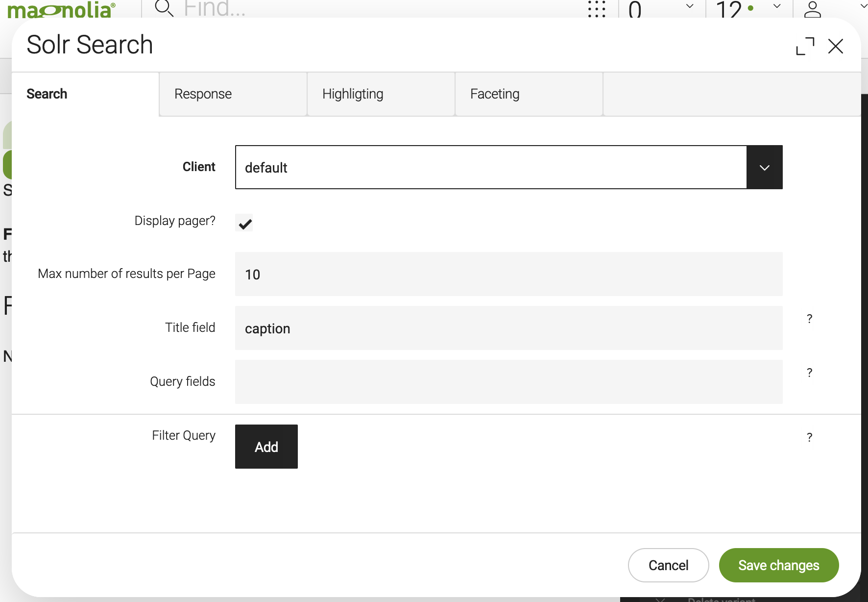Open the Client dropdown arrow
Viewport: 868px width, 602px height.
pyautogui.click(x=764, y=168)
